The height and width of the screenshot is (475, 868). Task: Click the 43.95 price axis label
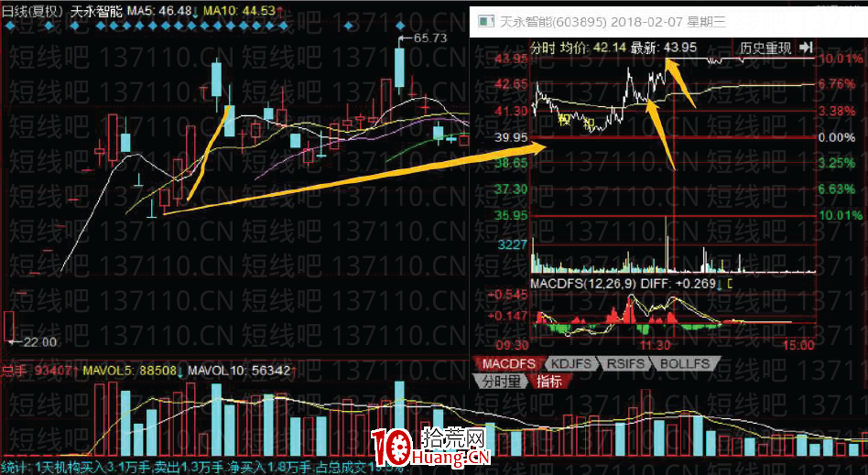[x=511, y=59]
